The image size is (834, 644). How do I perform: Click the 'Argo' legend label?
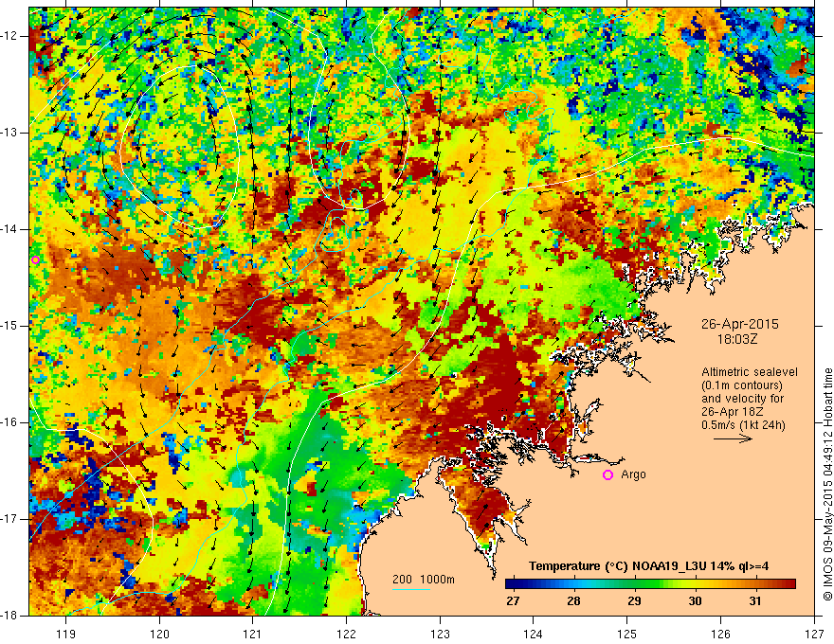633,474
